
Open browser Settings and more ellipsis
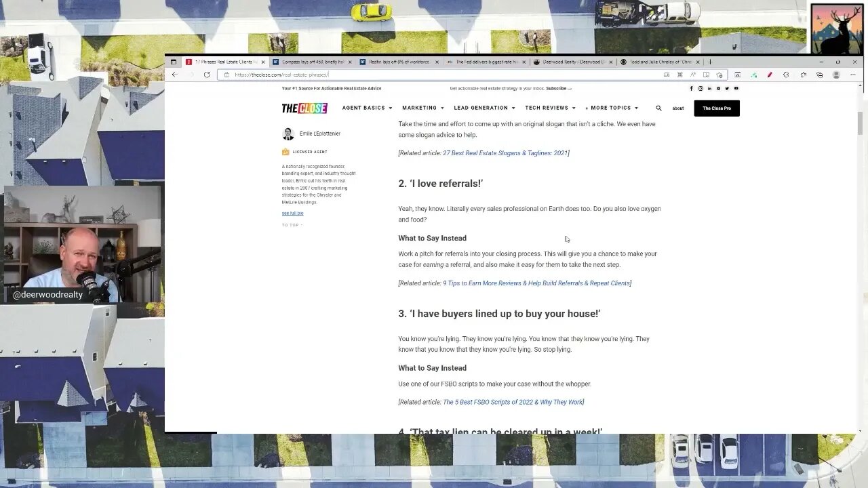click(852, 75)
